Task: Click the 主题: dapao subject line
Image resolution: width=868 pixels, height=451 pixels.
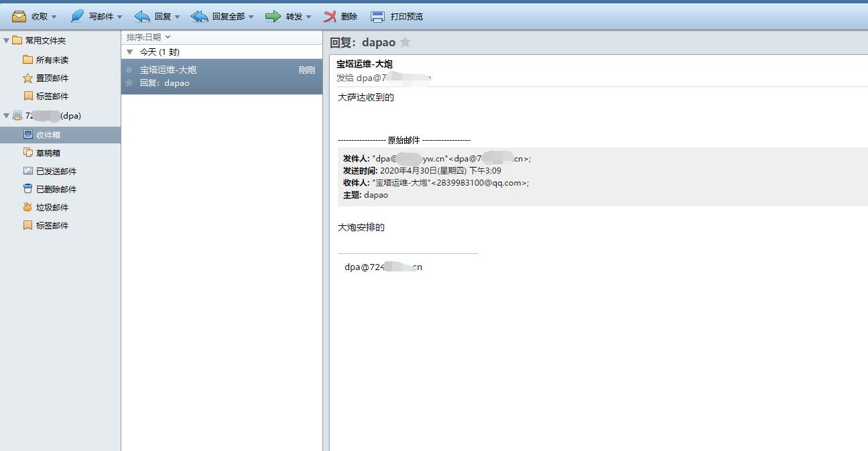Action: tap(365, 195)
